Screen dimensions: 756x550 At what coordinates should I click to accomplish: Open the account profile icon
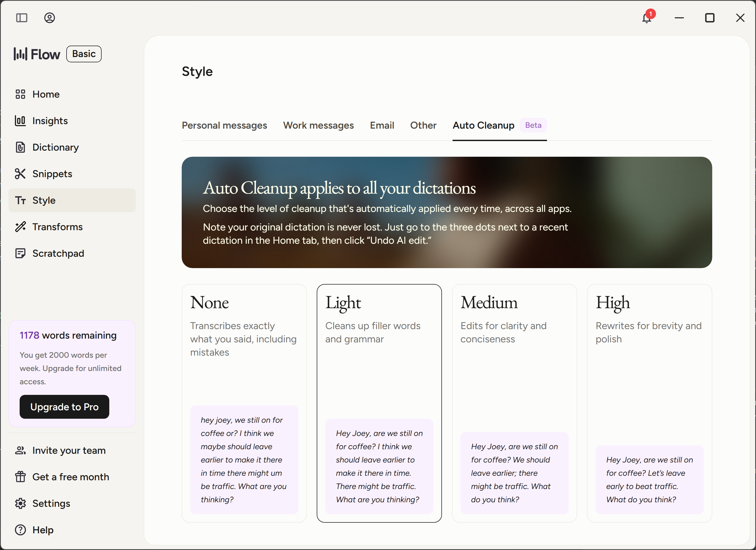(x=50, y=18)
